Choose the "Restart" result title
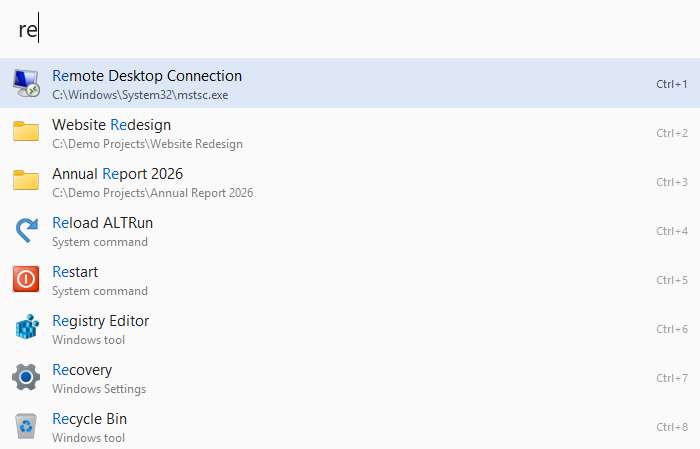 (x=75, y=272)
